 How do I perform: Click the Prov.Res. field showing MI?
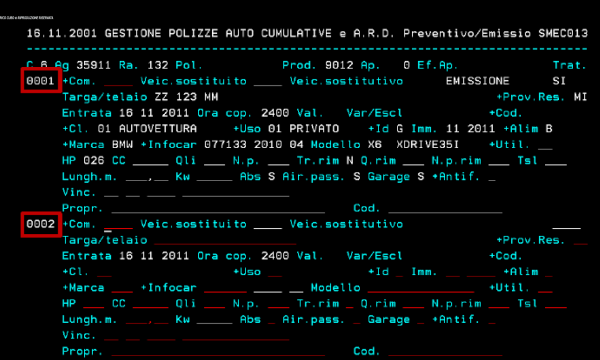pyautogui.click(x=580, y=97)
